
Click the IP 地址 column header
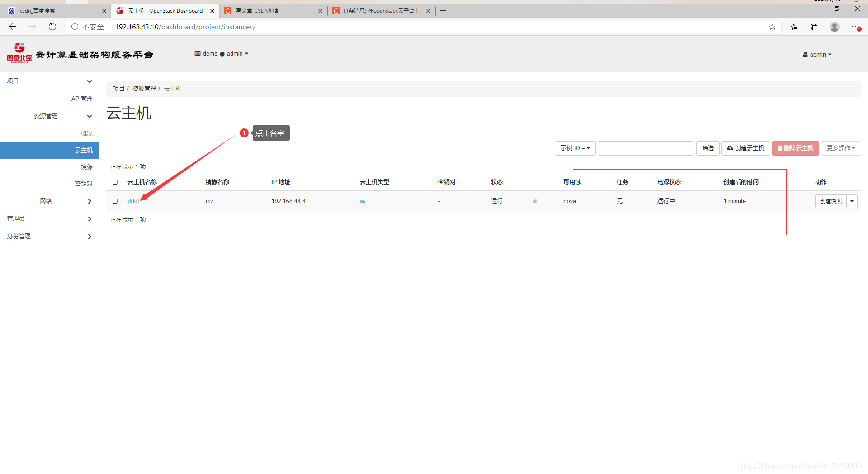[x=280, y=182]
